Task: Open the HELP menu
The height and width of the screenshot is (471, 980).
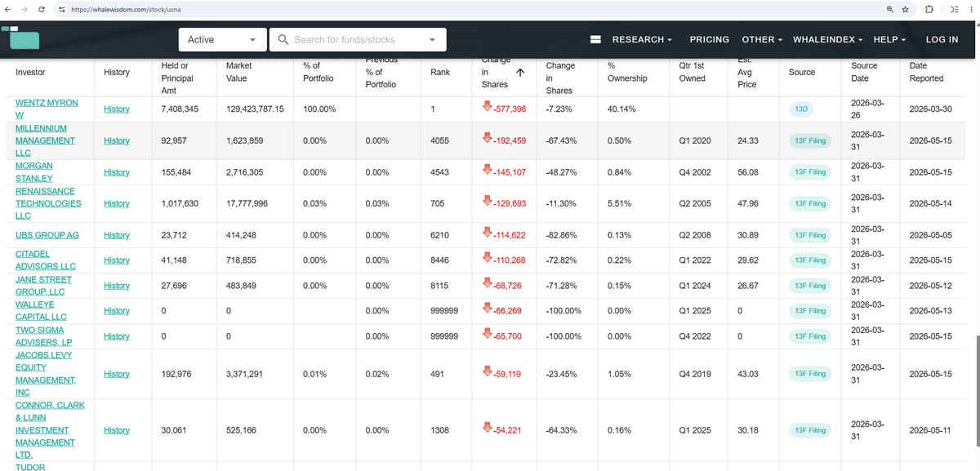Action: click(x=890, y=39)
